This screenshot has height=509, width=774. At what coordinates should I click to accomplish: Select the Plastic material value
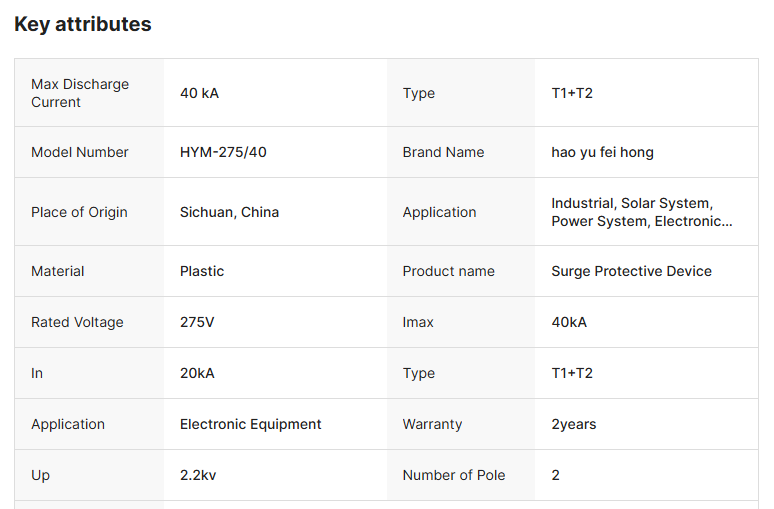tap(202, 271)
